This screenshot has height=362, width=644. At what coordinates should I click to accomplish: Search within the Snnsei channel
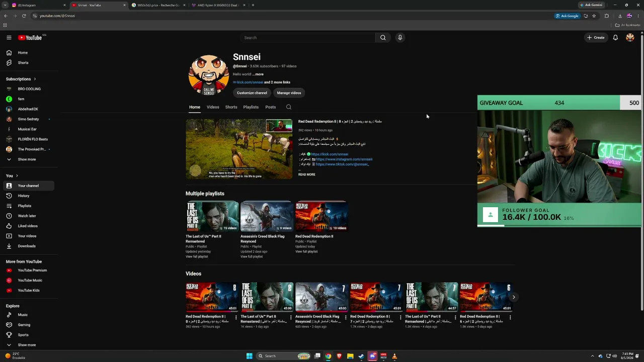[288, 107]
